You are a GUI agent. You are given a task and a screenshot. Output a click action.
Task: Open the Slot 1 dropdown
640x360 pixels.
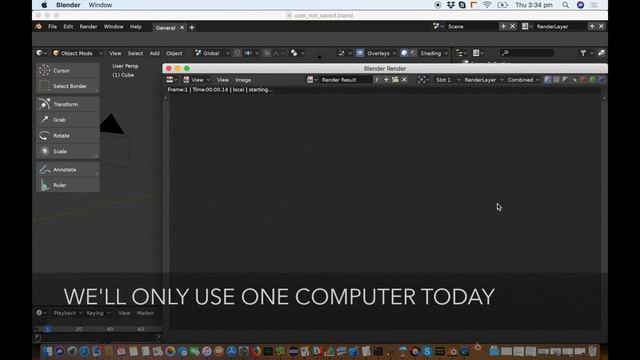click(x=447, y=80)
